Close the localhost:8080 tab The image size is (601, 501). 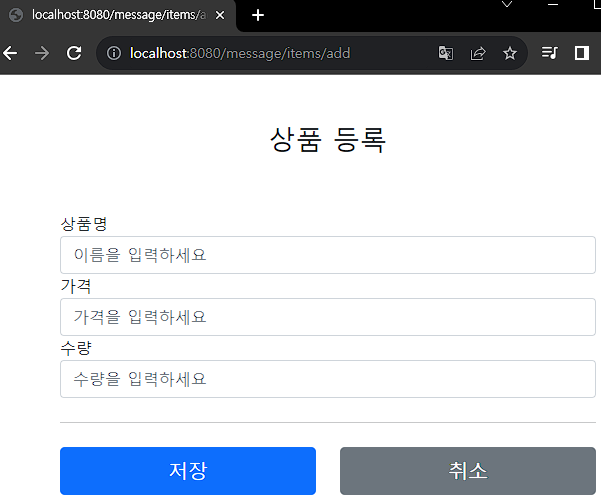(220, 15)
